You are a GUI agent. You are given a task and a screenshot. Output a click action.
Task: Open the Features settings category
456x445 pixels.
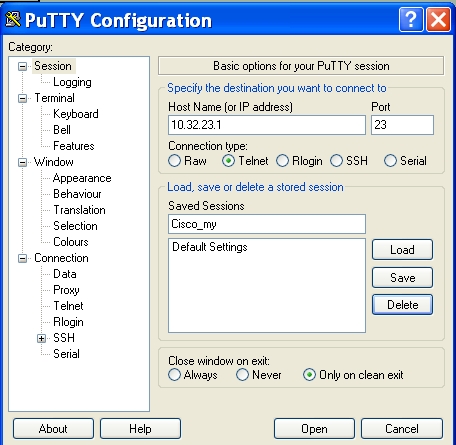[74, 146]
